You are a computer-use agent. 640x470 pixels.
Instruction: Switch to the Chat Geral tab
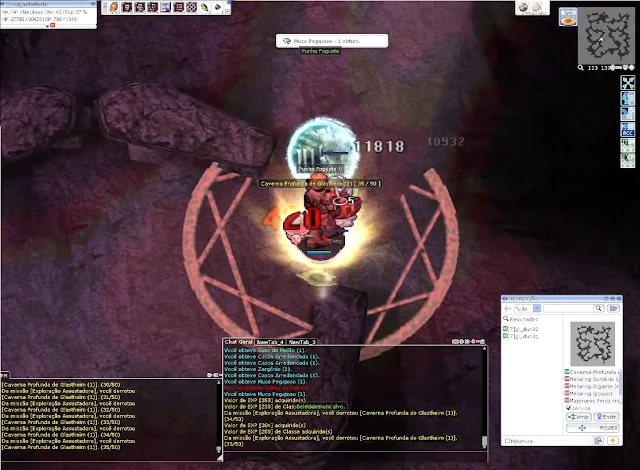point(239,342)
